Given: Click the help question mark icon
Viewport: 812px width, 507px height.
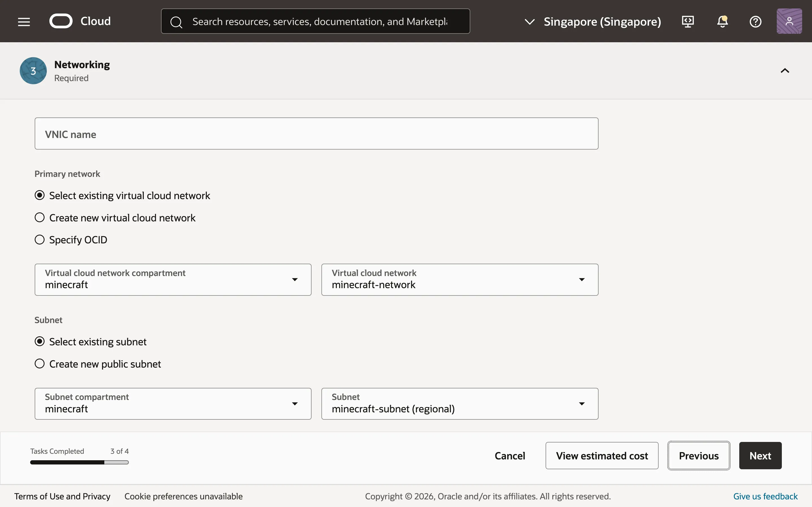Looking at the screenshot, I should [756, 21].
